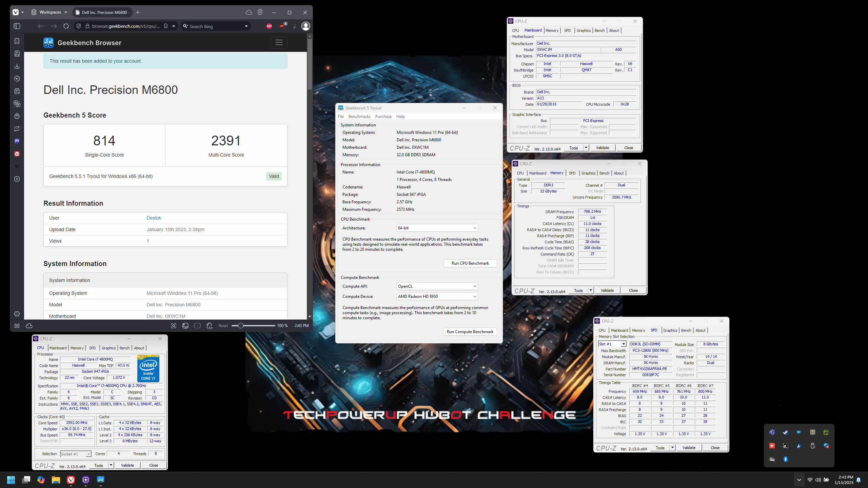This screenshot has height=488, width=868.
Task: Toggle the Vivaldi side panel button
Action: point(17,26)
